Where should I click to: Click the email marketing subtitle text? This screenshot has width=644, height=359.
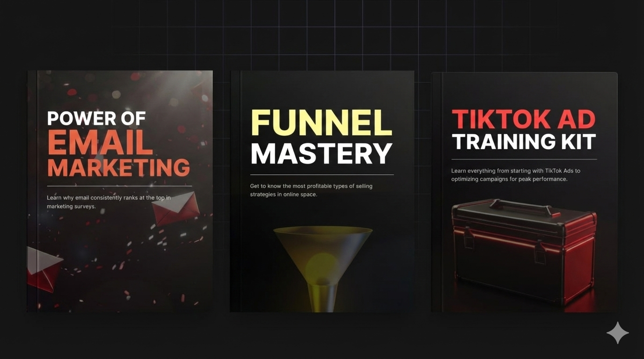point(108,201)
